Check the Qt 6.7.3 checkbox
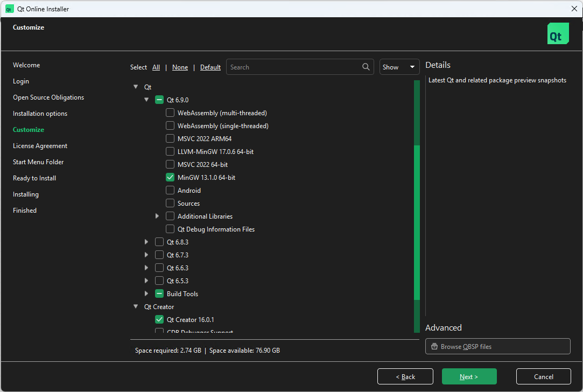This screenshot has width=583, height=392. click(x=159, y=255)
